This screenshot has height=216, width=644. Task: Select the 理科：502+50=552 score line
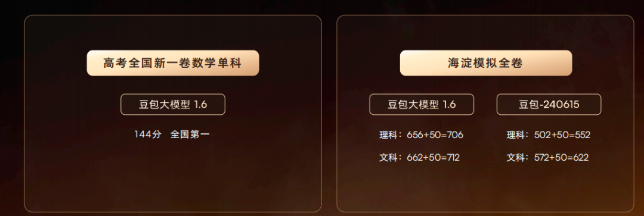tap(549, 135)
